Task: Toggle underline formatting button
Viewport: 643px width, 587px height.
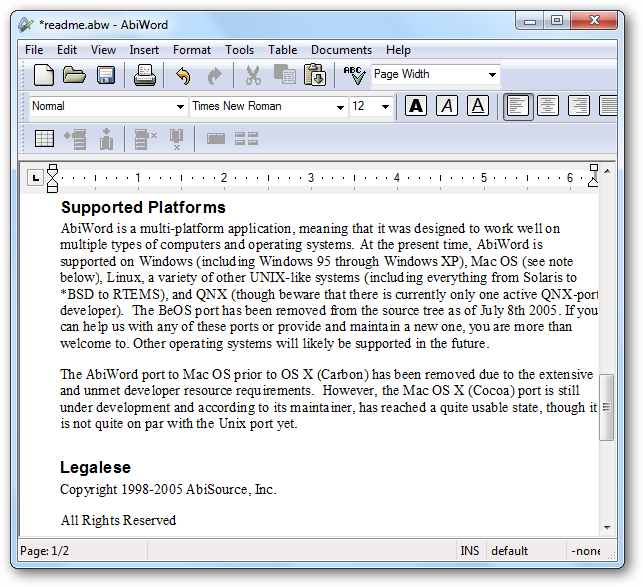Action: point(478,106)
